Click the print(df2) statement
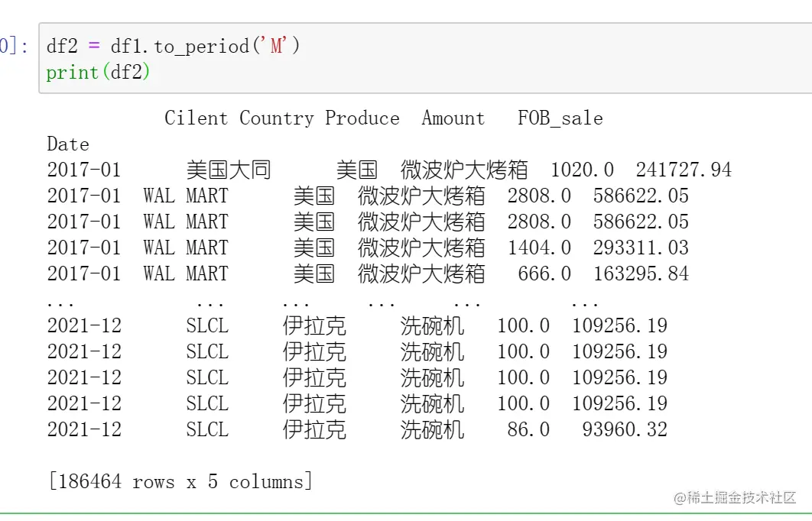Image resolution: width=812 pixels, height=521 pixels. (99, 73)
